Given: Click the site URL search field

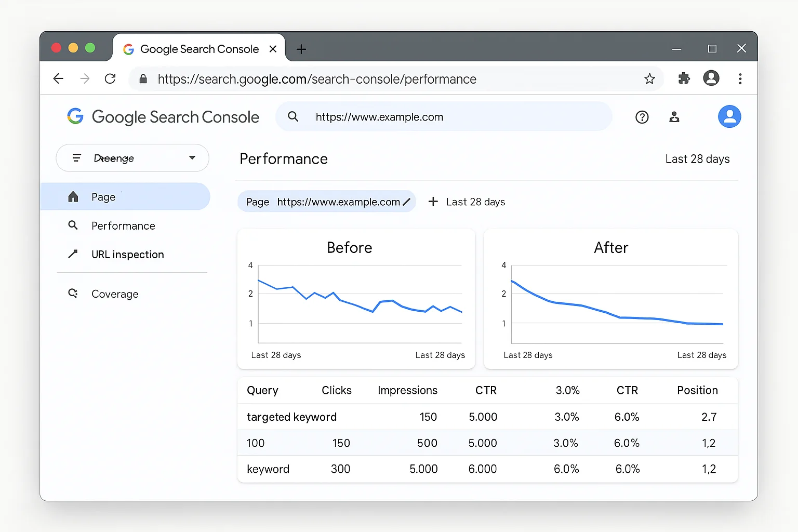Looking at the screenshot, I should [x=444, y=116].
